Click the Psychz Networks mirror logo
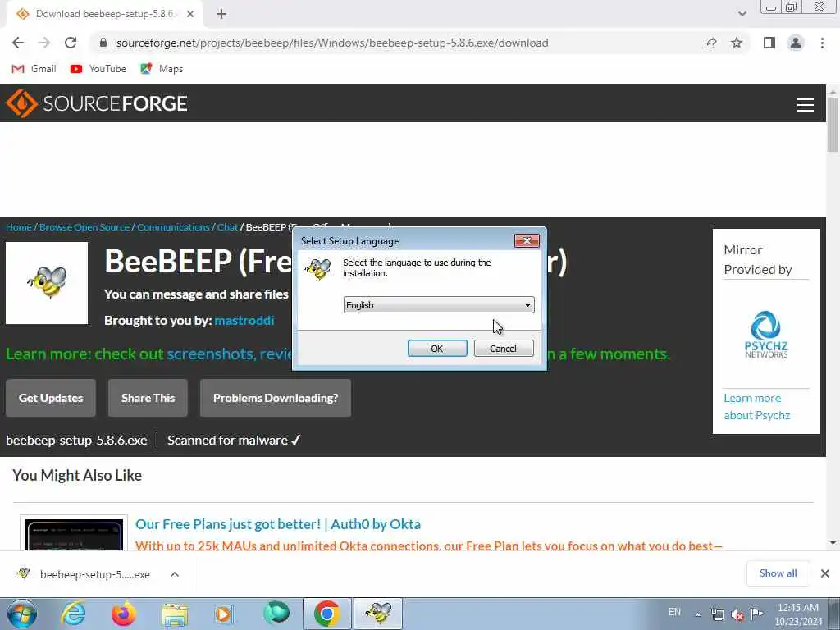 coord(766,335)
